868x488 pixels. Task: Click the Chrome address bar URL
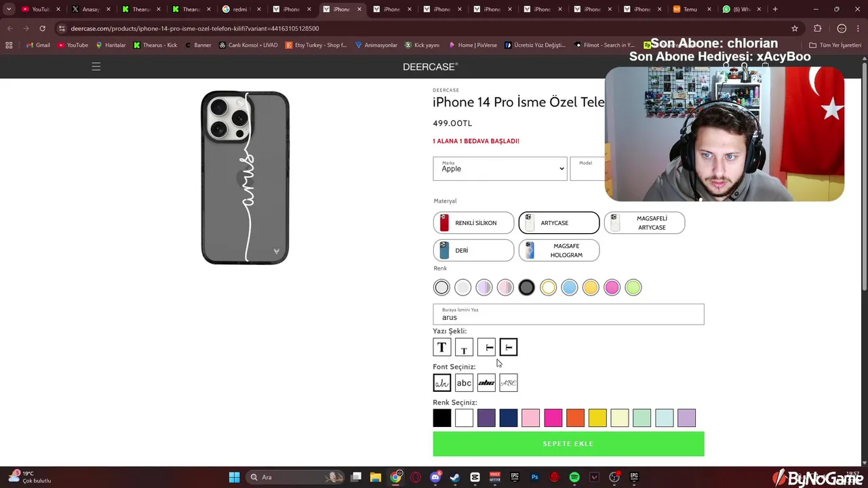pyautogui.click(x=195, y=28)
